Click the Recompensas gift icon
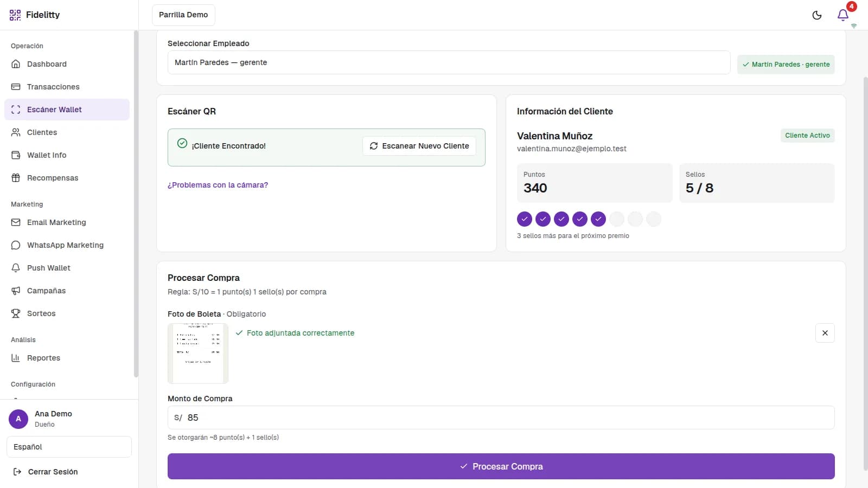 pyautogui.click(x=16, y=178)
